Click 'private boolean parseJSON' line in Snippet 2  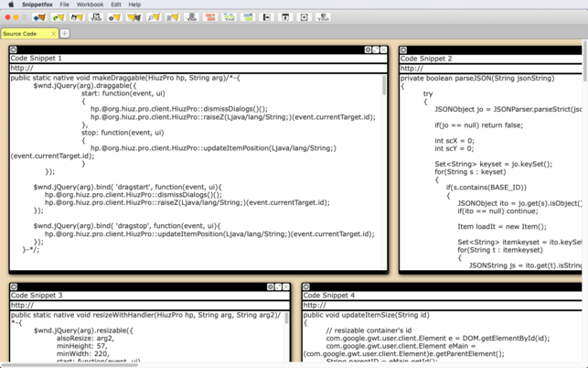[x=477, y=78]
